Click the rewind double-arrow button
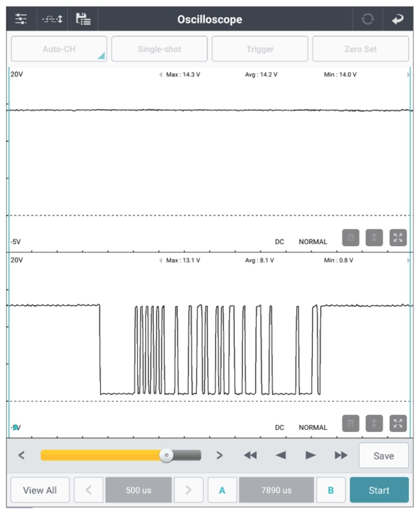420x514 pixels. tap(251, 455)
